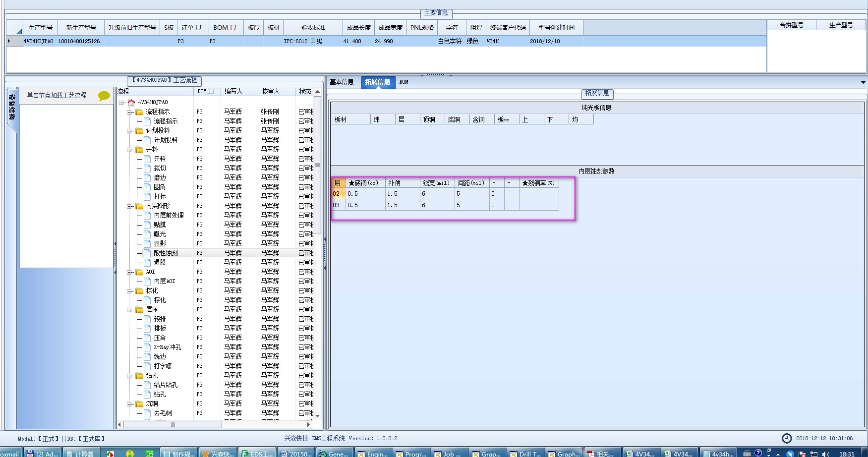Click the 合拼型号 column header
This screenshot has height=457, width=868.
792,25
